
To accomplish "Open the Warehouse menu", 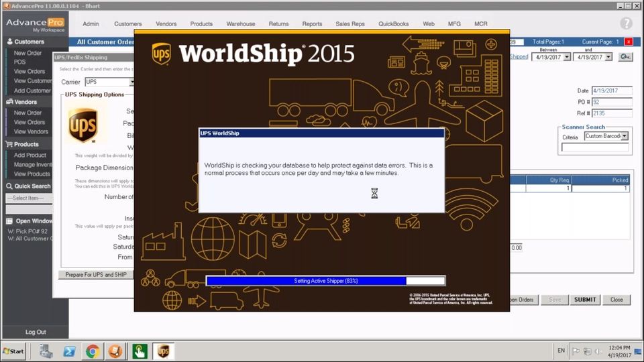I will (241, 24).
